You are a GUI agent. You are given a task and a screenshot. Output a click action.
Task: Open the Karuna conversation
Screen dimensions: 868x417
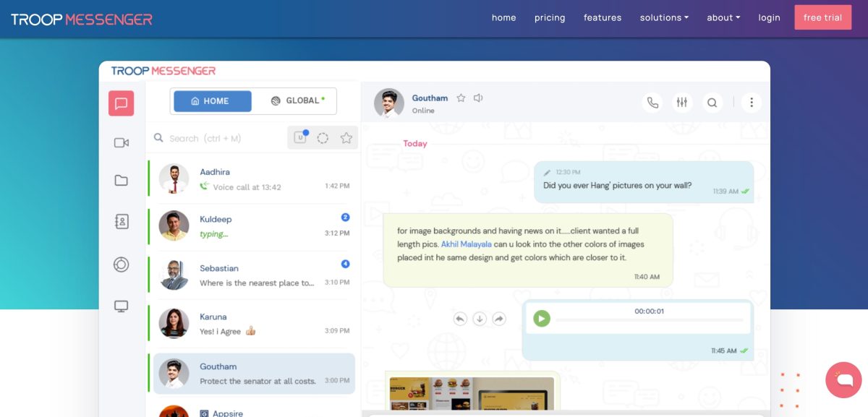[x=252, y=324]
